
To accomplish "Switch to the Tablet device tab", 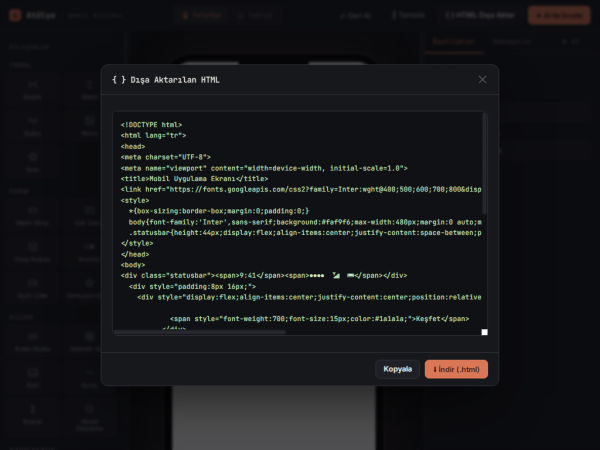I will pos(255,15).
